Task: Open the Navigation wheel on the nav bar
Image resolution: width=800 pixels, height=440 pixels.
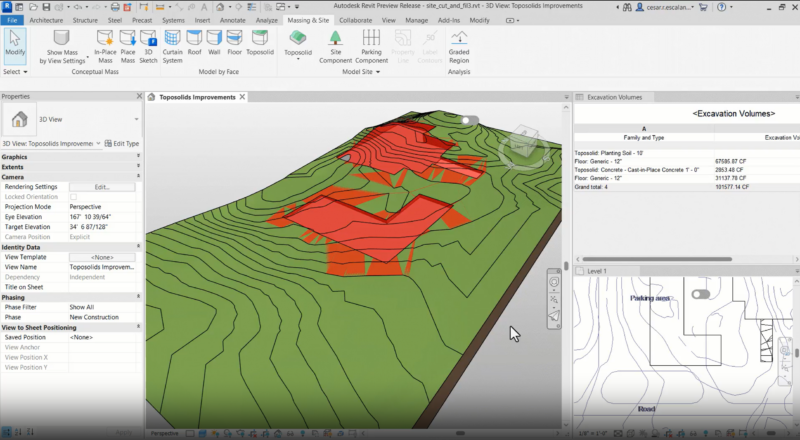Action: pos(554,282)
